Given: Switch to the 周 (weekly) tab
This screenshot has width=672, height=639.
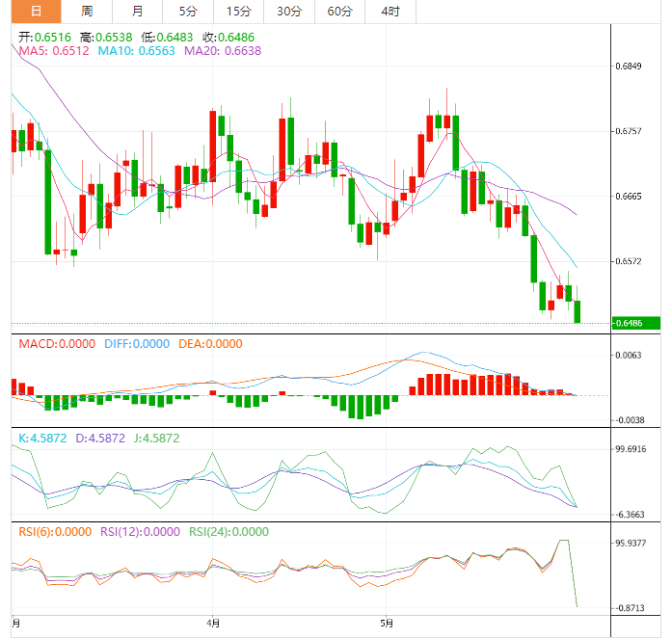Looking at the screenshot, I should (x=88, y=12).
